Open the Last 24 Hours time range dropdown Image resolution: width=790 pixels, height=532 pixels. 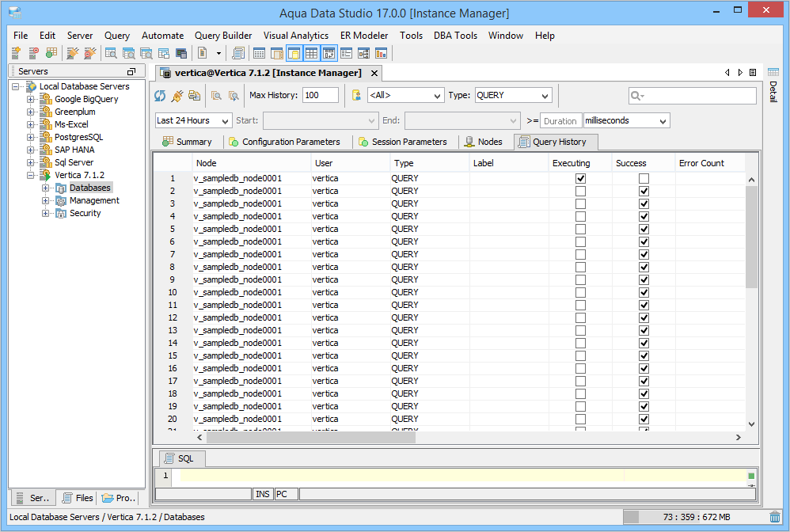point(193,120)
